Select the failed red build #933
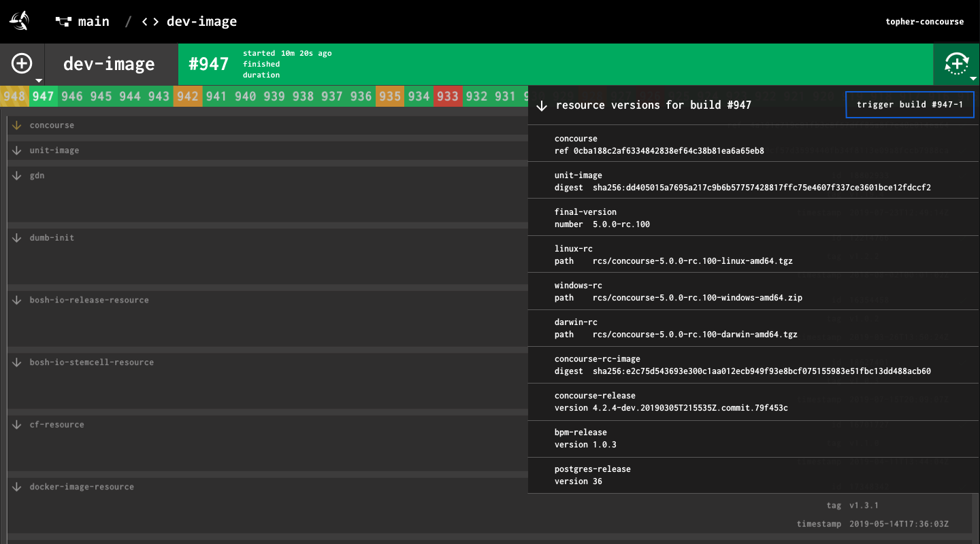Viewport: 980px width, 544px height. 448,96
